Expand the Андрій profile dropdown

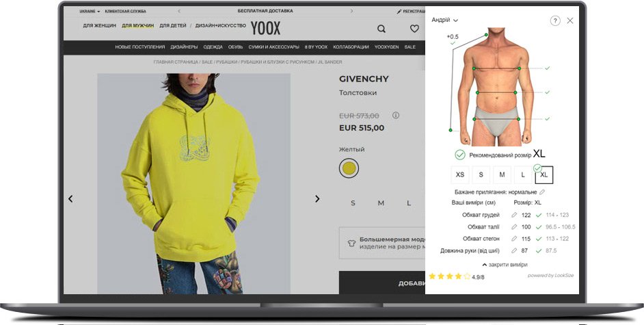point(444,20)
